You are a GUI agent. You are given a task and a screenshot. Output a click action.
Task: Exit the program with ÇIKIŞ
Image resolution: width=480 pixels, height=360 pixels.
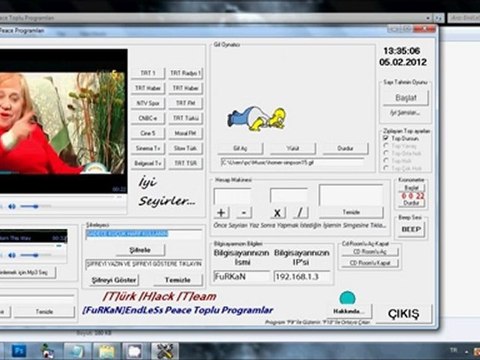403,314
